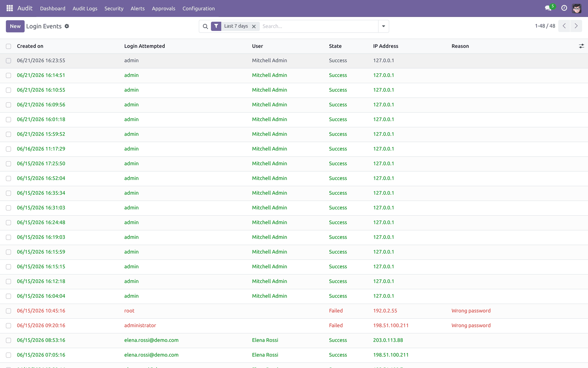Open record dated 06/21/2026 15:59:52

(41, 134)
